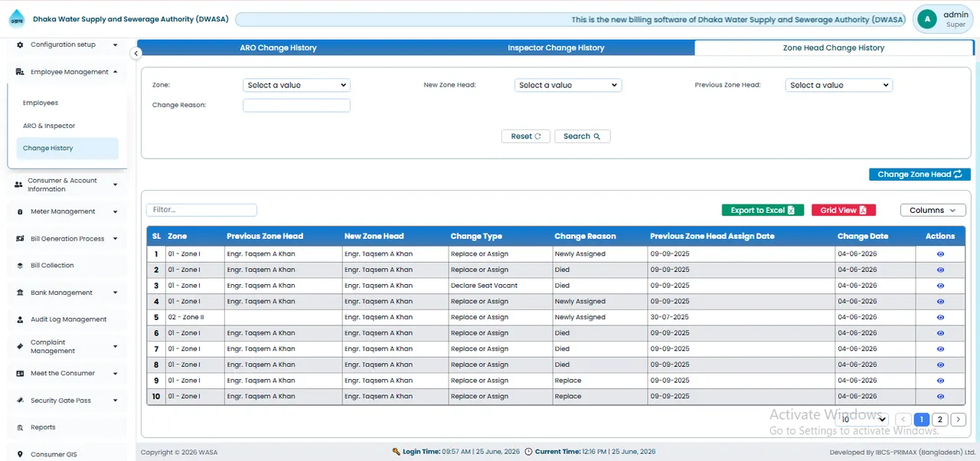Open the eye icon on the 02 - Zone II row
This screenshot has height=461, width=980.
[x=940, y=317]
